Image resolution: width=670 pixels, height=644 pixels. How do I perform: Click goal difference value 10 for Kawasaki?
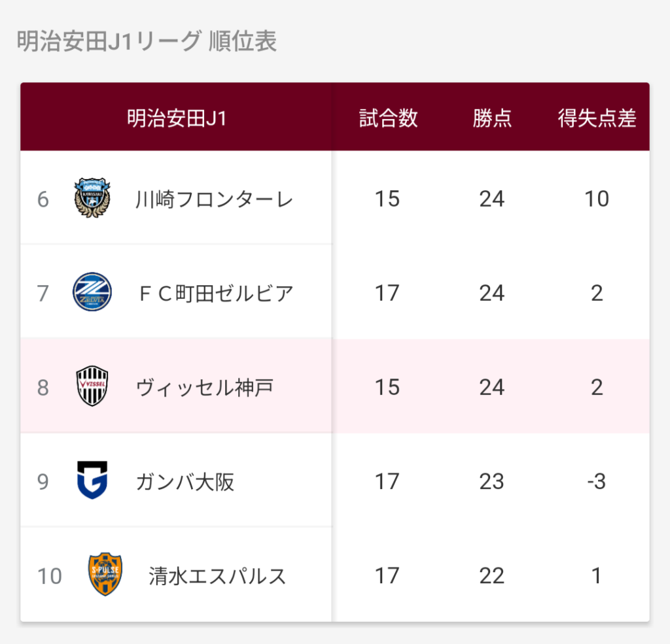(597, 199)
